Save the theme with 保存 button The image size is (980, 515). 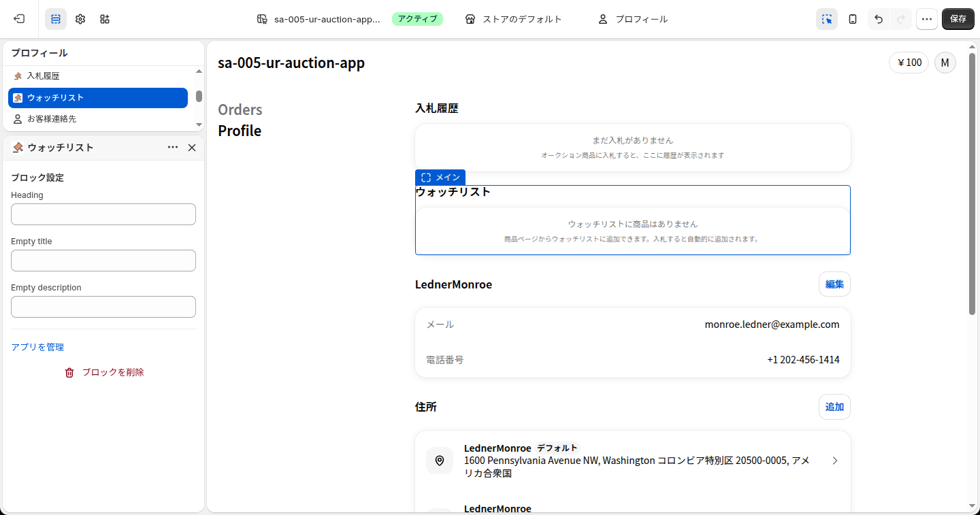pos(958,19)
